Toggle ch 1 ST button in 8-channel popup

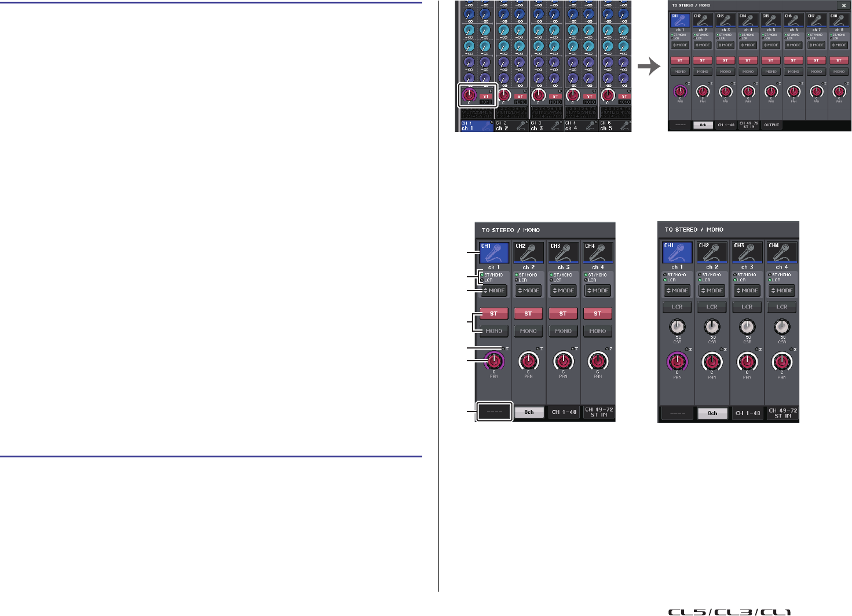[x=680, y=60]
